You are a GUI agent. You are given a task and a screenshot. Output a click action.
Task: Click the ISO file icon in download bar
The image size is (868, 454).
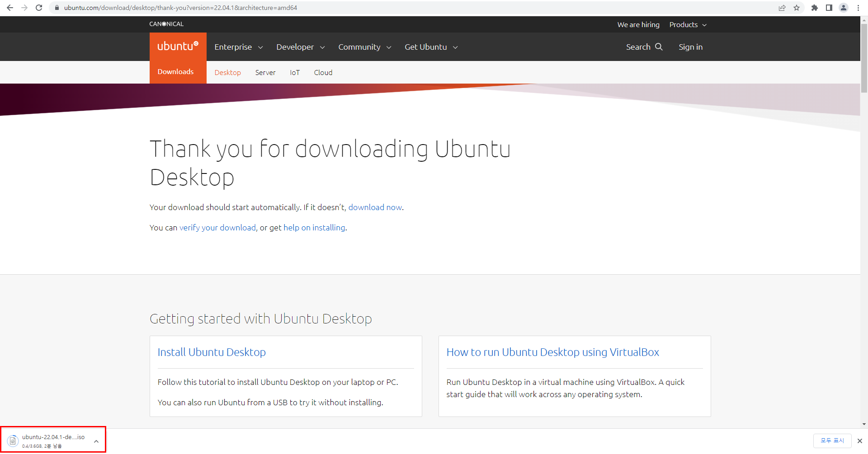point(13,440)
